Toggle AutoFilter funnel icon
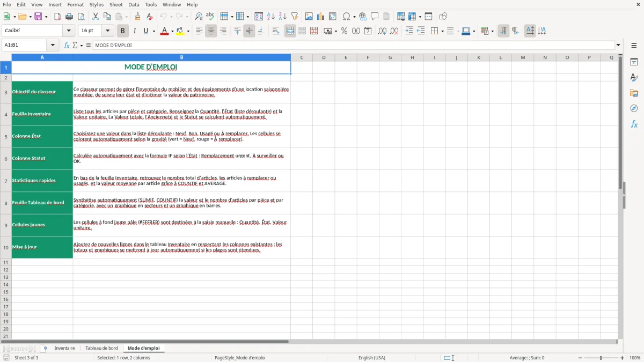Viewport: 644px width, 362px height. [295, 17]
